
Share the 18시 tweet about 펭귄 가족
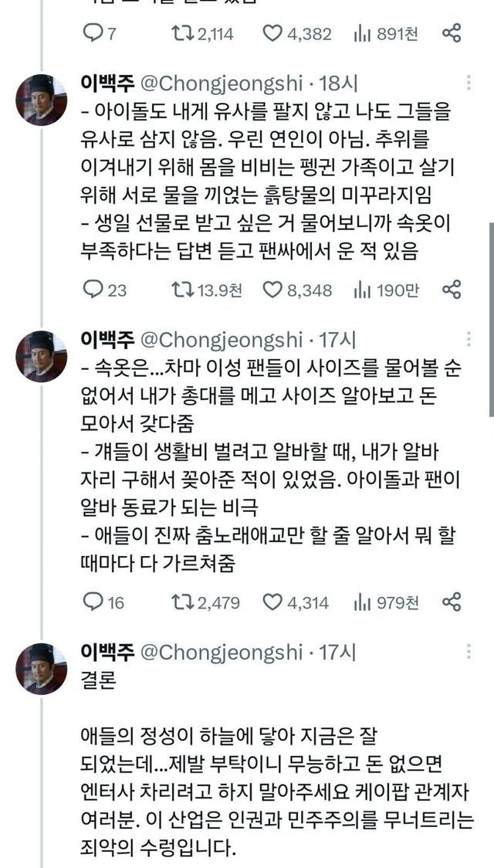[x=452, y=290]
